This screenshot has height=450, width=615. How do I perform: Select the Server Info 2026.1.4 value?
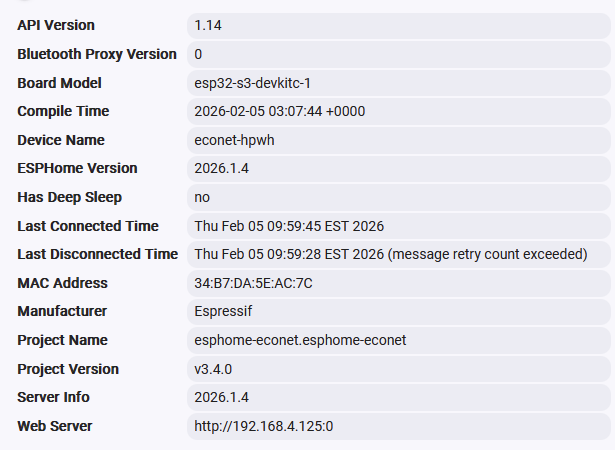pyautogui.click(x=222, y=397)
